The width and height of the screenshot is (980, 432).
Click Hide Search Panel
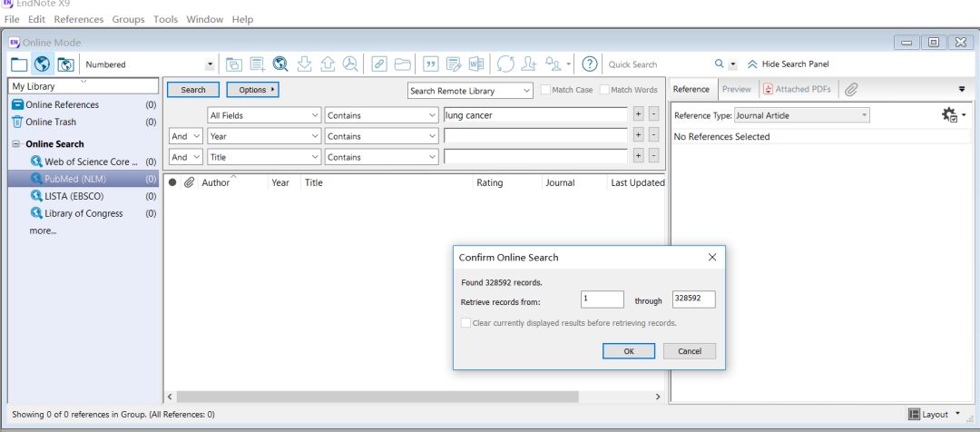click(x=789, y=64)
